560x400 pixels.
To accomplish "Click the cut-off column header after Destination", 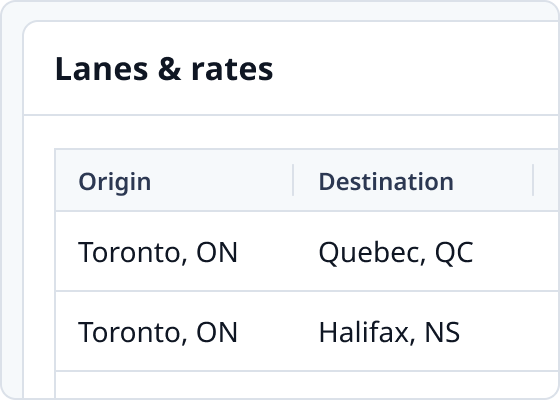I will (x=547, y=180).
